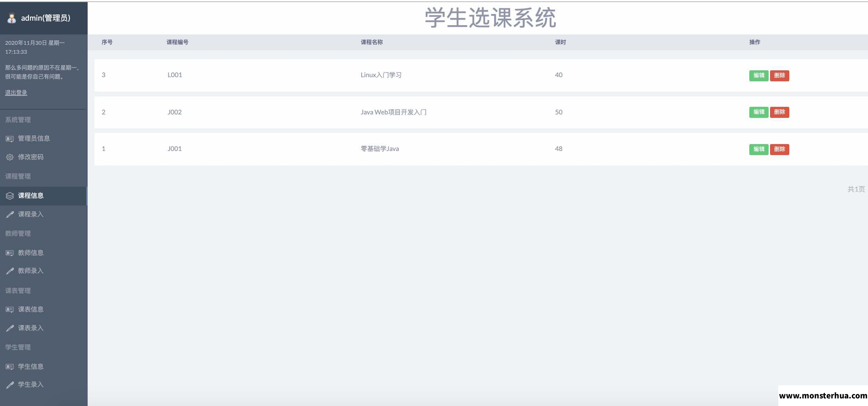Click the layers icon beside 课程信息

(x=10, y=196)
